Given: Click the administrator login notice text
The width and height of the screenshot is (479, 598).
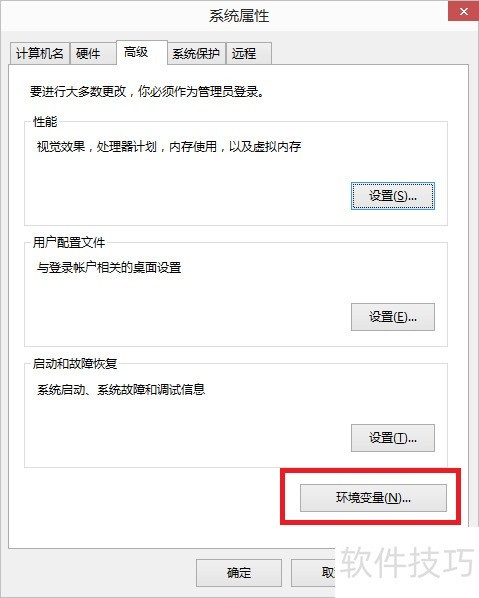Looking at the screenshot, I should point(147,92).
